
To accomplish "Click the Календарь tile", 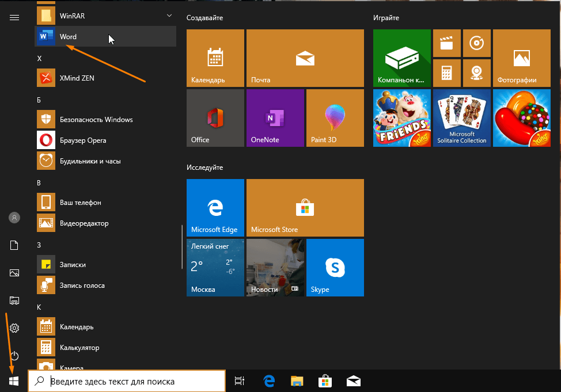I will [215, 58].
